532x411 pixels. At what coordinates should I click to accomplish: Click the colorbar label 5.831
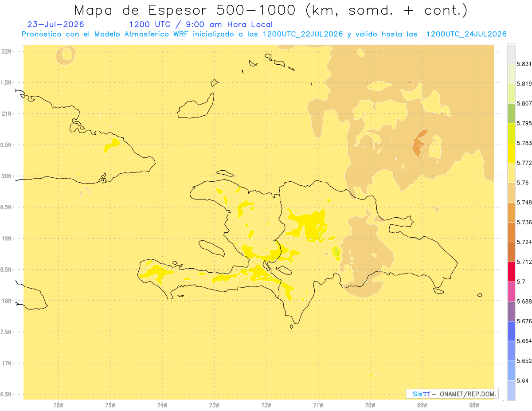pyautogui.click(x=524, y=64)
